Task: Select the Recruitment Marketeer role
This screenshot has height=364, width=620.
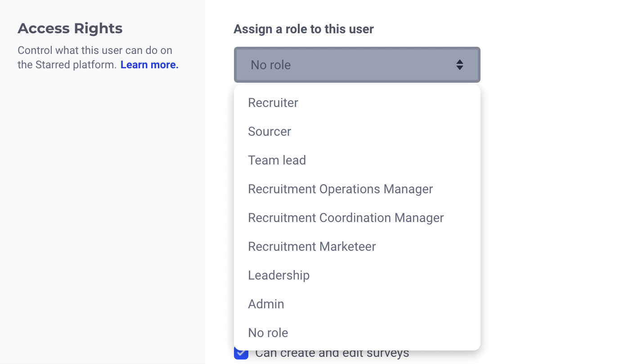Action: click(312, 247)
